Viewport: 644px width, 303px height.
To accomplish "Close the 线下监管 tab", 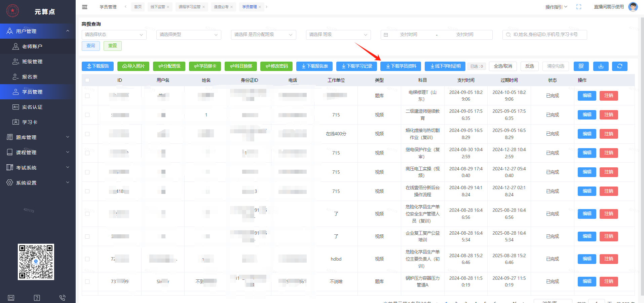I will [168, 7].
